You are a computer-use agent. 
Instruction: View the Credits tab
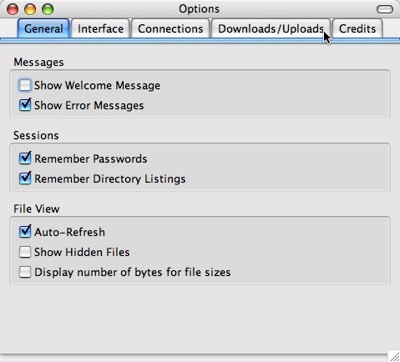pyautogui.click(x=357, y=29)
